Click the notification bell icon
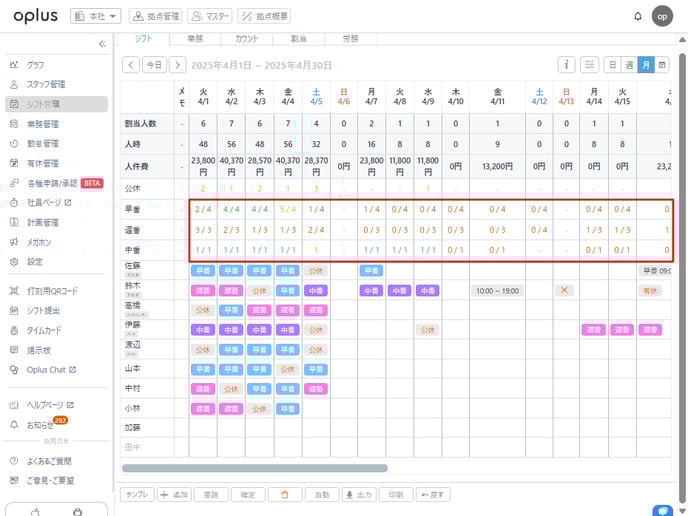The width and height of the screenshot is (688, 516). click(638, 16)
